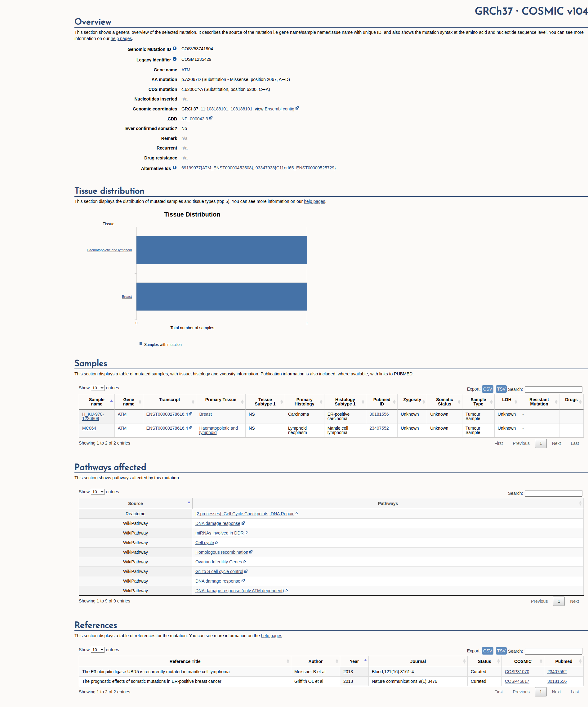Open COSP45817 reference link
The height and width of the screenshot is (707, 588).
(x=517, y=681)
